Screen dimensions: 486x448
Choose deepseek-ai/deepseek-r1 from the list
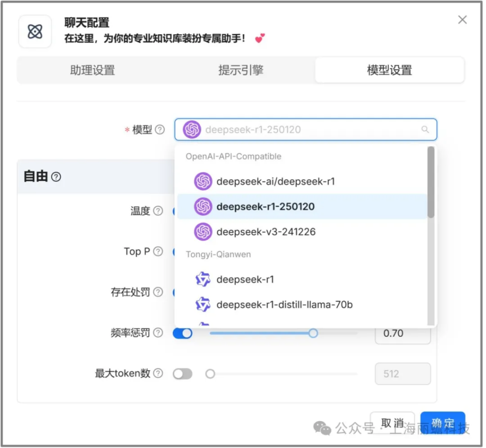[302, 181]
